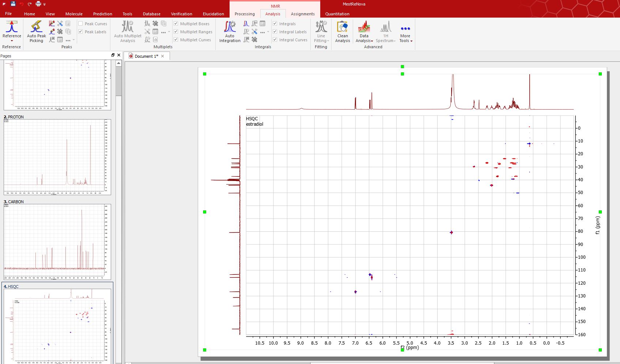620x364 pixels.
Task: Close the Document 1 tab
Action: click(163, 56)
